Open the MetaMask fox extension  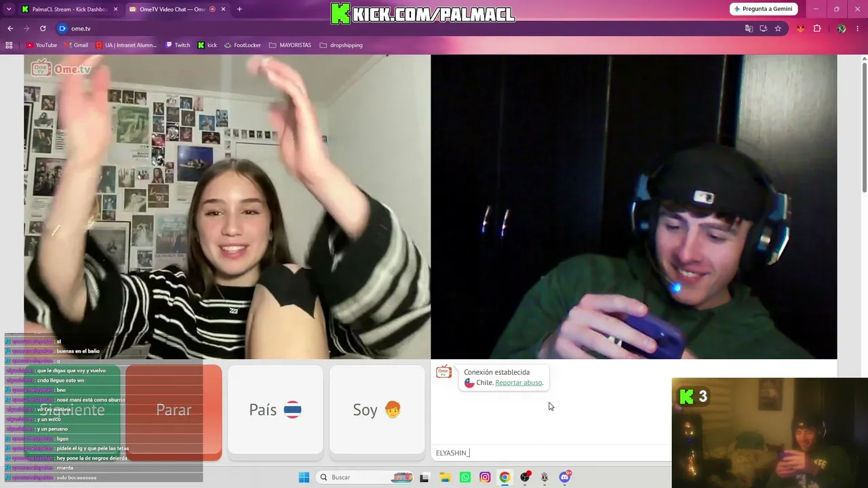point(801,28)
